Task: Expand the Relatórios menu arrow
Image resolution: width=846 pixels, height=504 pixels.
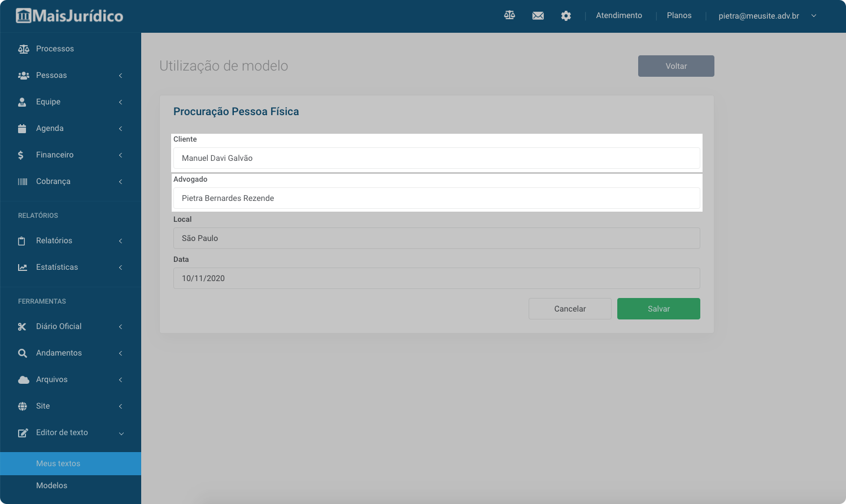Action: [120, 241]
